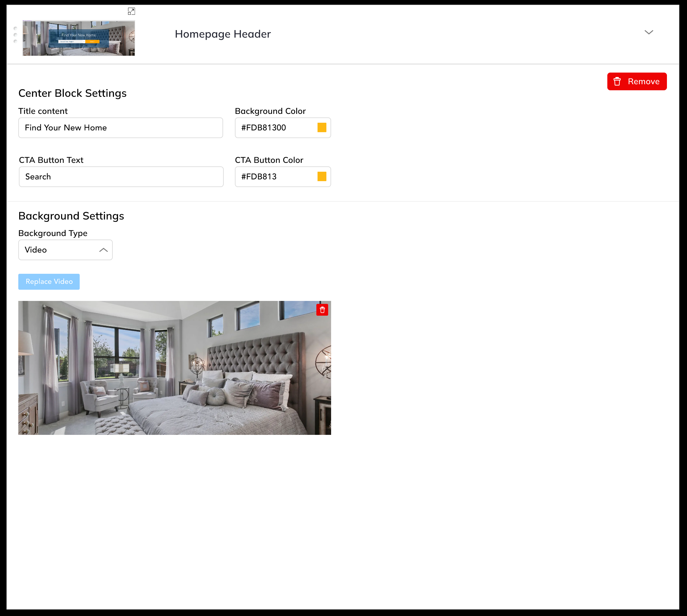Grab the drag handle dots beside thumbnail
Image resolution: width=687 pixels, height=616 pixels.
tap(15, 35)
